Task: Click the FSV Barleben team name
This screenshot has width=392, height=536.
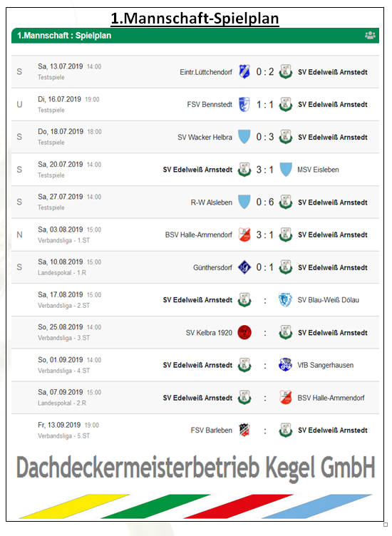Action: pos(211,430)
